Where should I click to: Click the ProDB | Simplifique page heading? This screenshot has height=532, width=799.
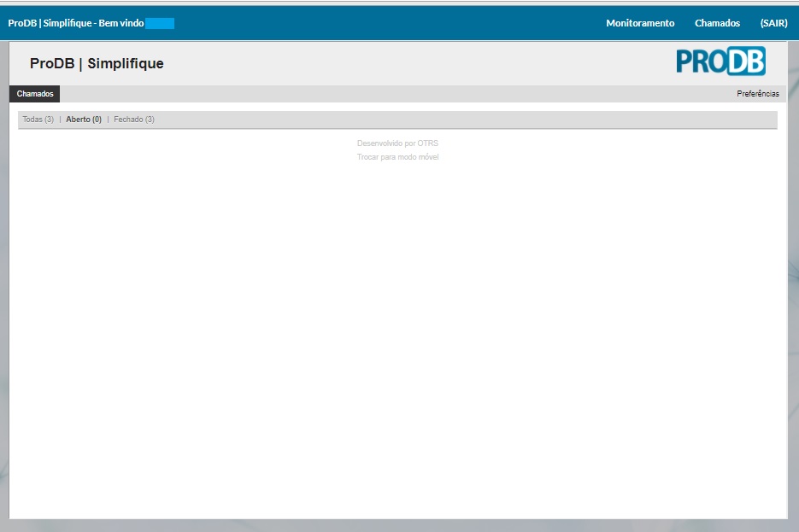click(x=97, y=64)
